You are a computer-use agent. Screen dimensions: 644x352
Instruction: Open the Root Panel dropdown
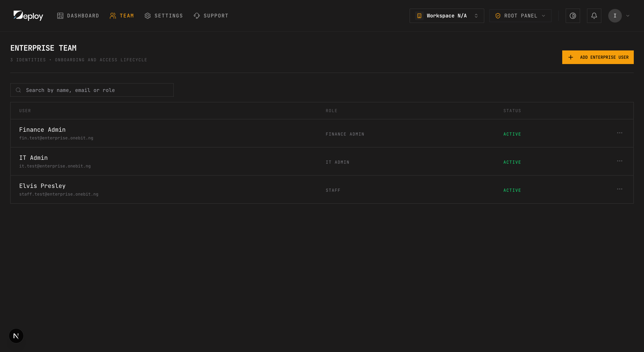point(520,16)
